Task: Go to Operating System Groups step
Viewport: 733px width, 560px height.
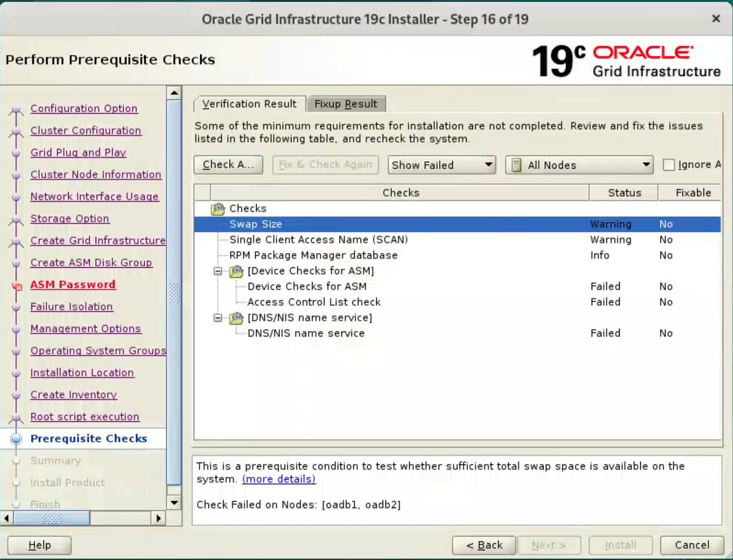Action: point(98,351)
